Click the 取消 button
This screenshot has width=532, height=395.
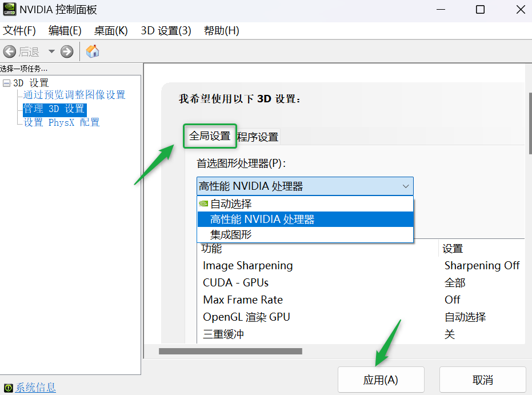(482, 380)
